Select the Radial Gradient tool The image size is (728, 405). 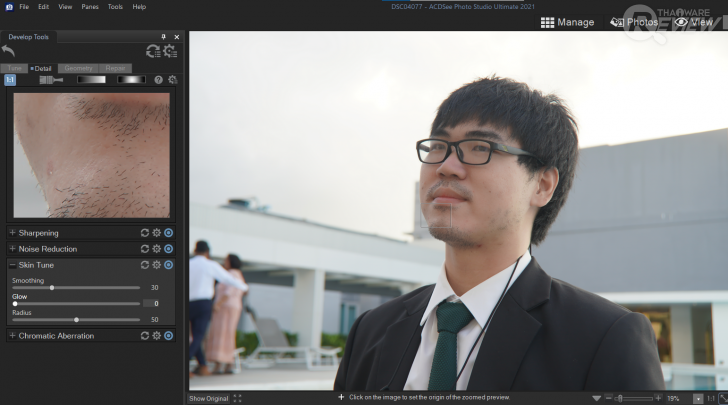point(131,80)
